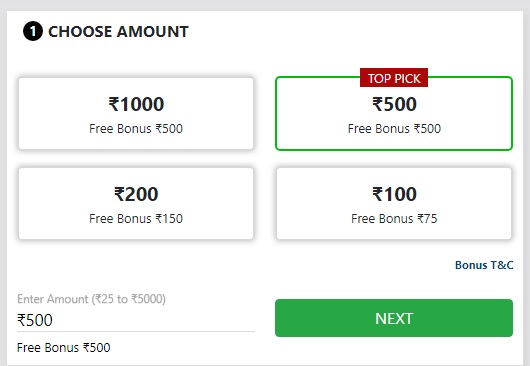Click the Free Bonus ₹150 text

(x=136, y=219)
